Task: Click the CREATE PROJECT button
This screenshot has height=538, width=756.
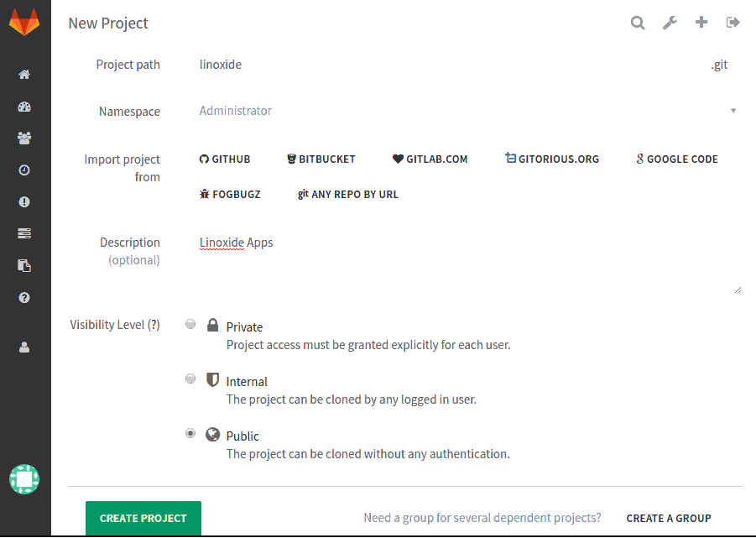Action: pyautogui.click(x=143, y=518)
